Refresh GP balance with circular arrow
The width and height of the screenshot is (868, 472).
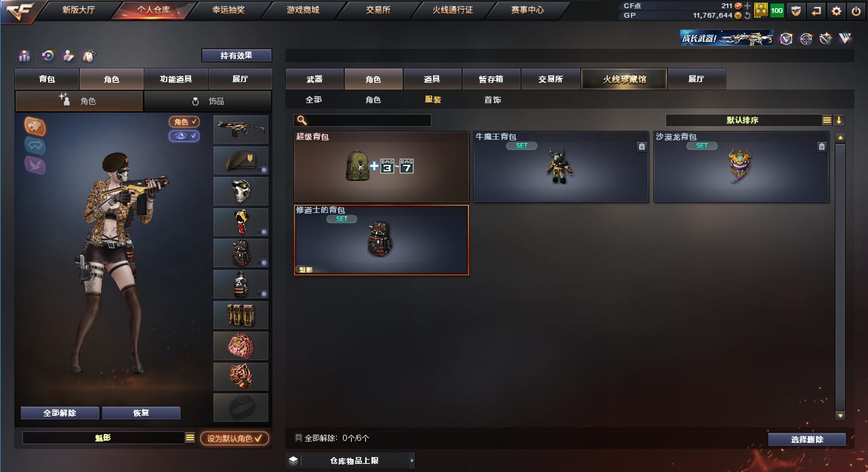(x=747, y=15)
